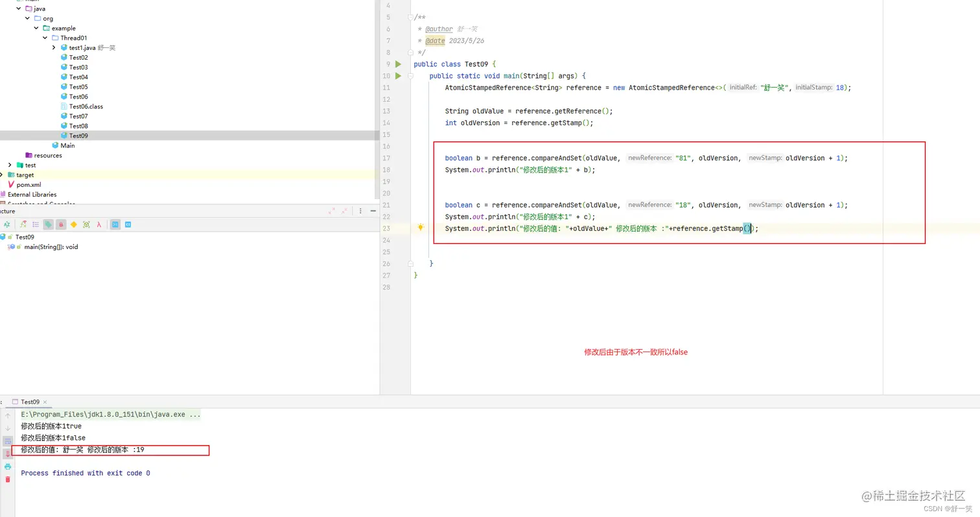
Task: Expand the test folder
Action: [x=10, y=165]
